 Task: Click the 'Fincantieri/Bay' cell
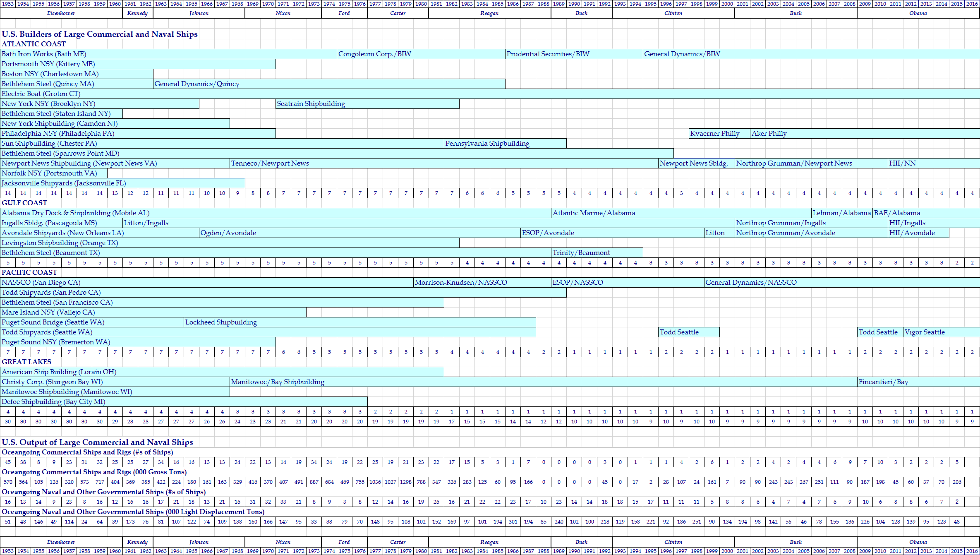[918, 382]
